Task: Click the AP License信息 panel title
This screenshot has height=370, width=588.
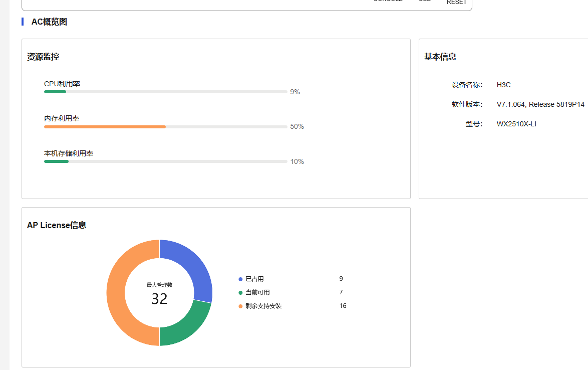Action: (57, 225)
